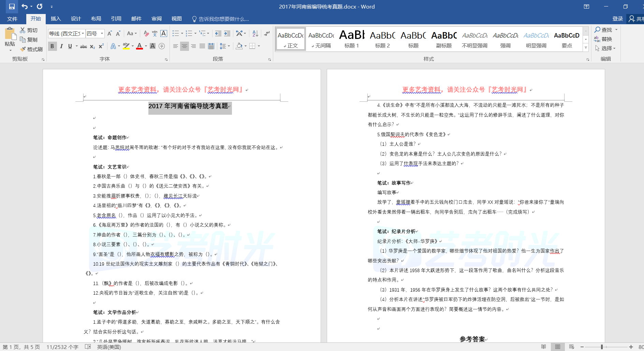Expand the font size dropdown (四号)

(102, 33)
